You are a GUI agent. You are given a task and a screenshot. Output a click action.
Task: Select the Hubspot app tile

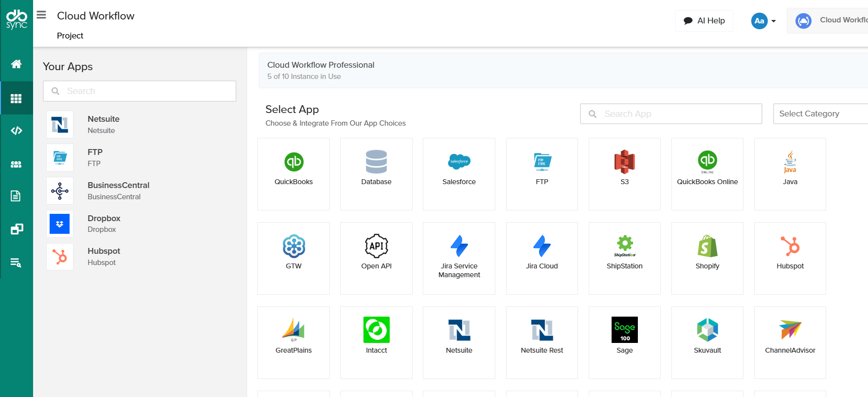coord(790,258)
